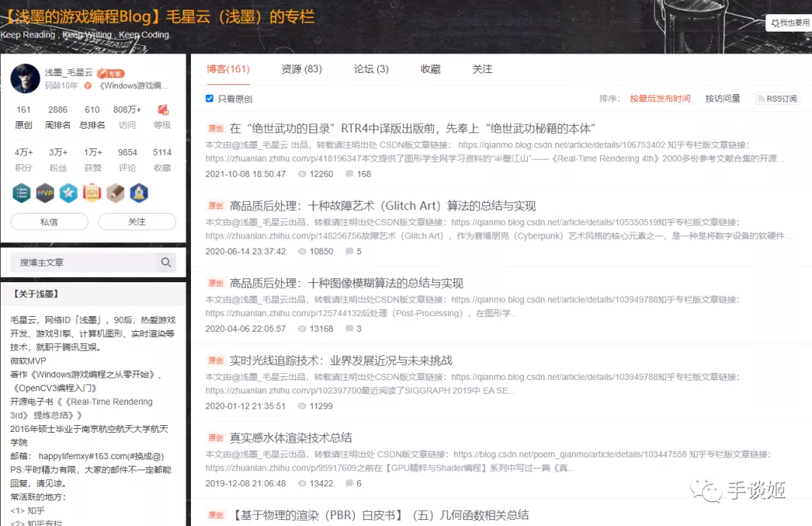Switch to the 资源 (83) tab
The height and width of the screenshot is (526, 812).
pyautogui.click(x=301, y=69)
